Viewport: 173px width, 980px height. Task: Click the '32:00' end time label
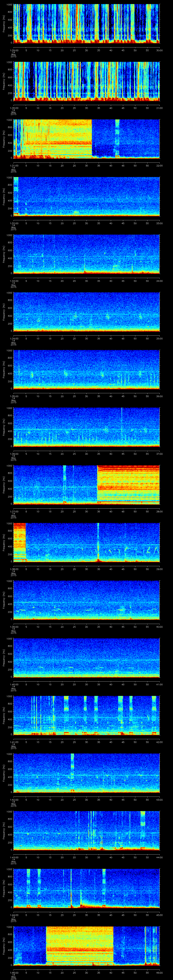[x=159, y=166]
